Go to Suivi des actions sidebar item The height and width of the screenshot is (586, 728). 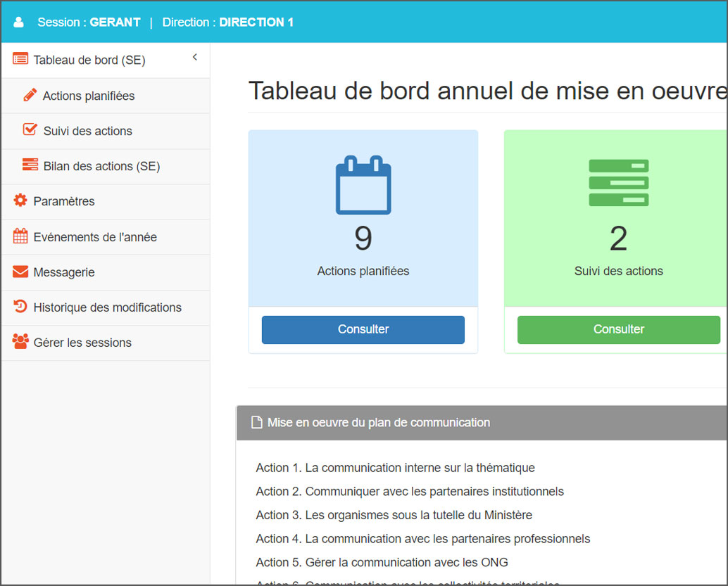(x=106, y=132)
